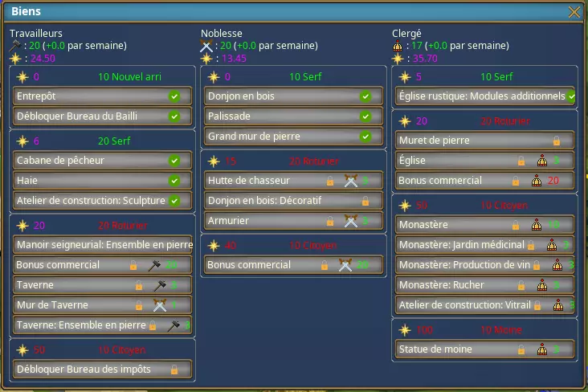The image size is (588, 392).
Task: Select Cabane de pêcheur item
Action: pos(102,161)
